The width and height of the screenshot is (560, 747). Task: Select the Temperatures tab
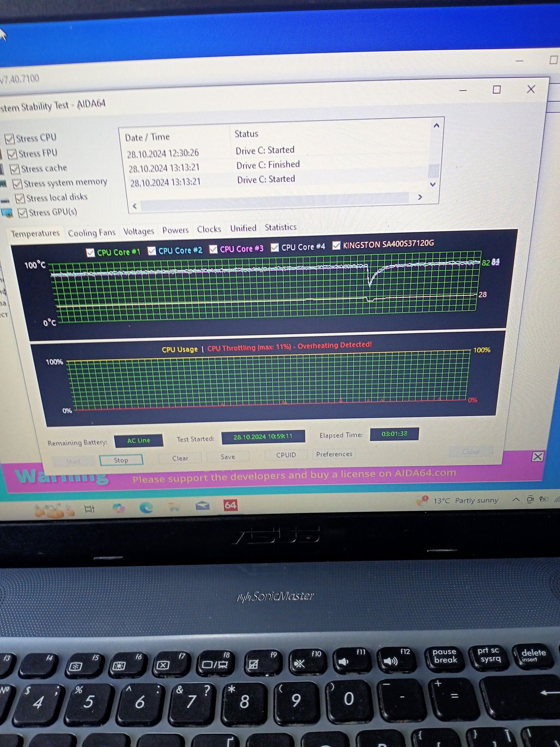(35, 233)
